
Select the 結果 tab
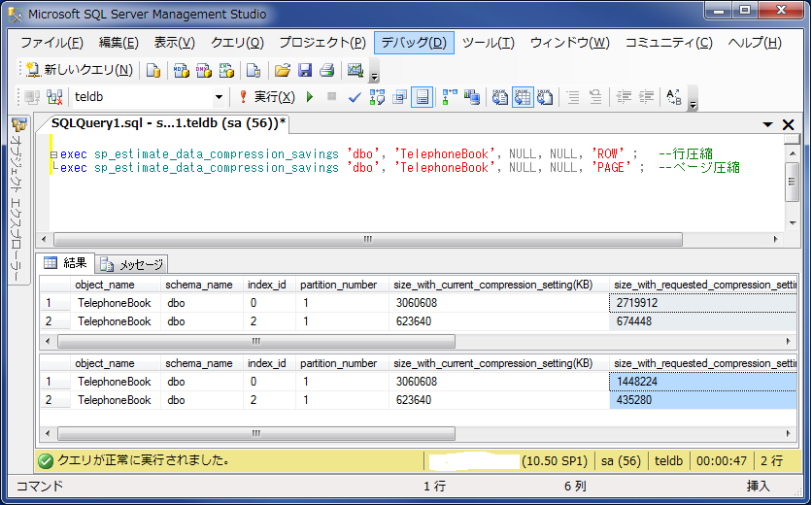pyautogui.click(x=66, y=263)
